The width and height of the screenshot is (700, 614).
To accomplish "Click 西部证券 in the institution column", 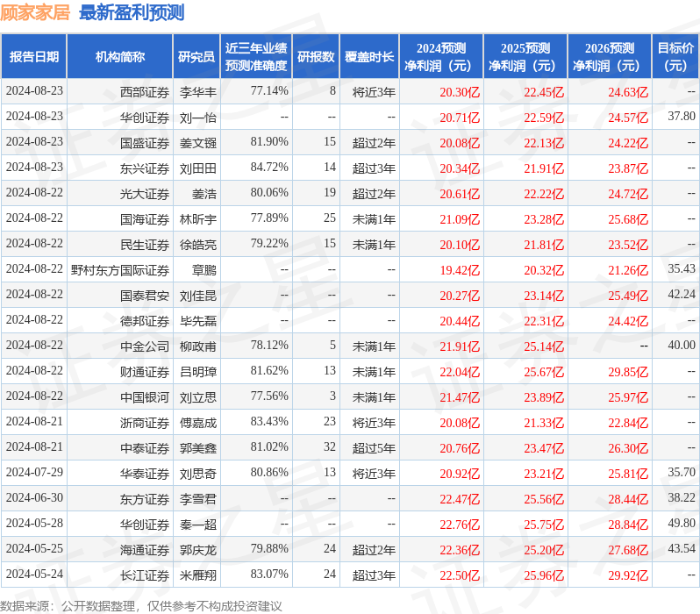I will 145,92.
